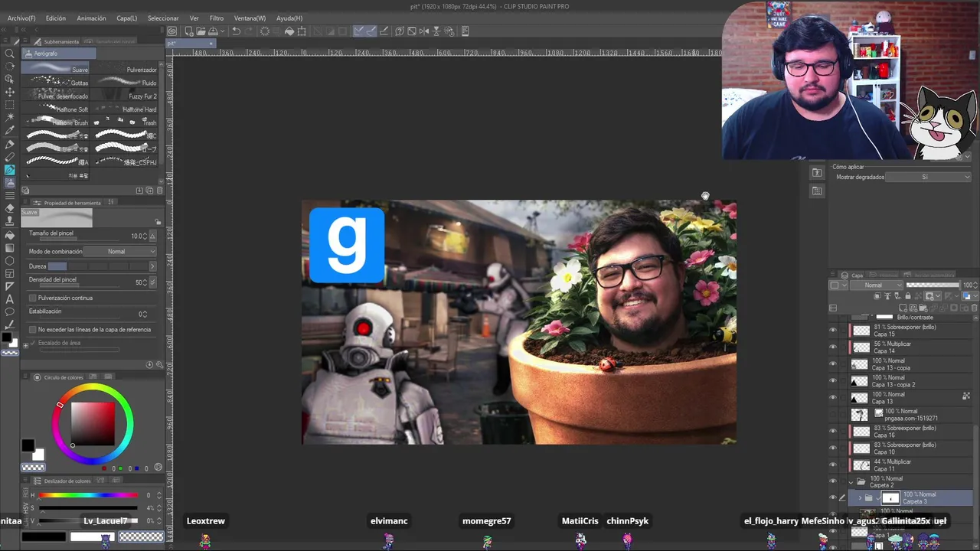Viewport: 980px width, 551px height.
Task: Choose the Trash brush sub tool
Action: pyautogui.click(x=124, y=122)
